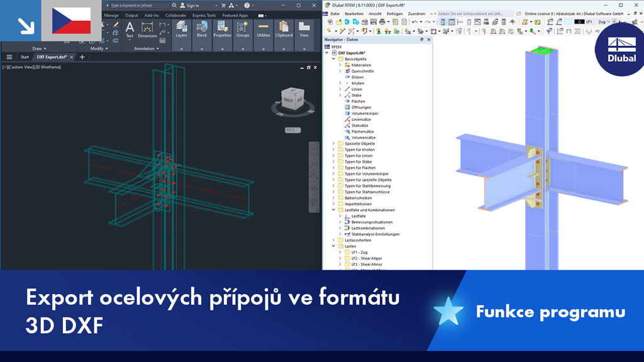Expand the Draw panel dropdown
This screenshot has height=362, width=644.
40,48
